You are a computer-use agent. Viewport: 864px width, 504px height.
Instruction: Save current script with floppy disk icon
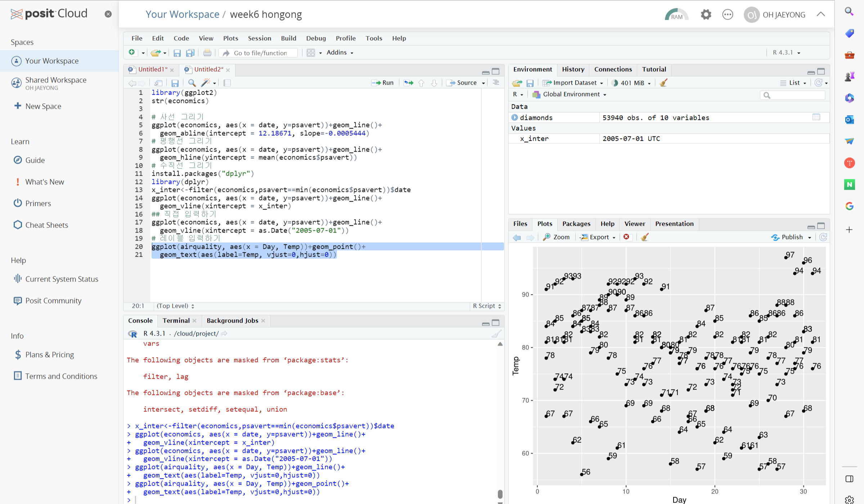175,83
